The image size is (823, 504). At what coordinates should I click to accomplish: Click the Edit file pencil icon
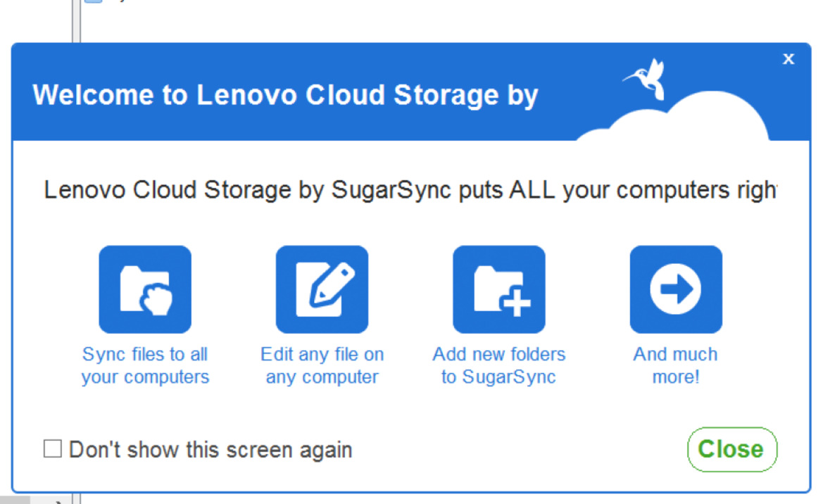coord(322,289)
